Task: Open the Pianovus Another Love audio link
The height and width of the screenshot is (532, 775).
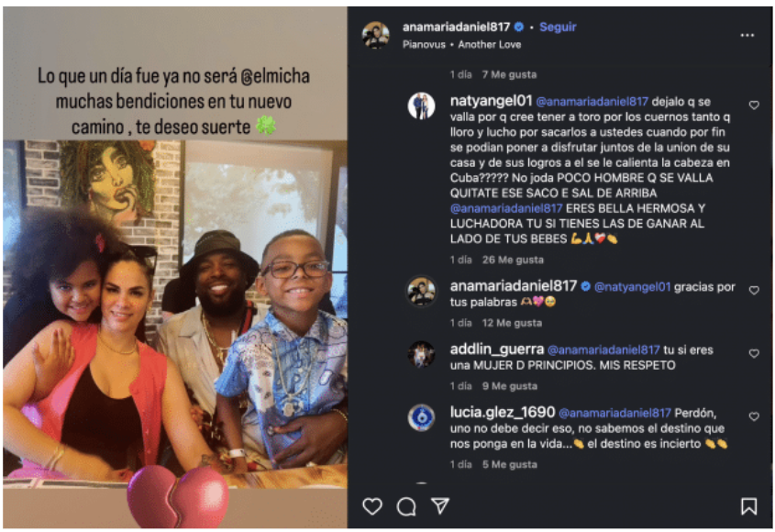Action: 461,45
